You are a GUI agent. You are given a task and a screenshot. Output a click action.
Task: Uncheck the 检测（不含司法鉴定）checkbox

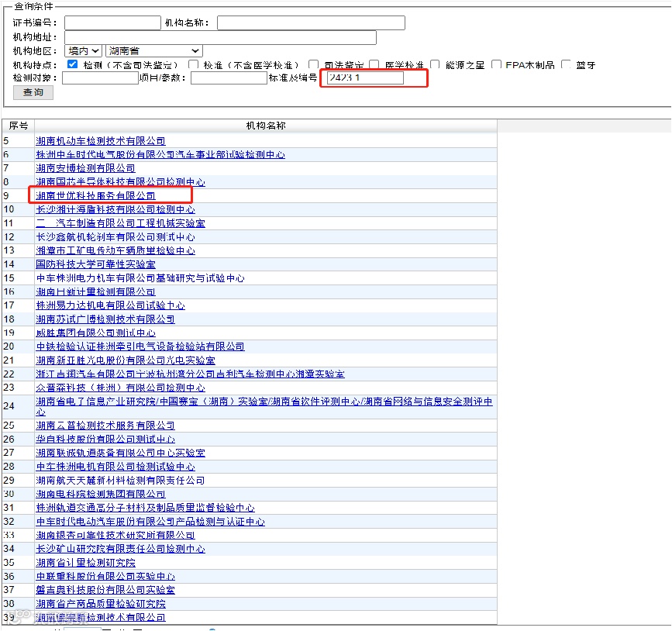[x=72, y=64]
